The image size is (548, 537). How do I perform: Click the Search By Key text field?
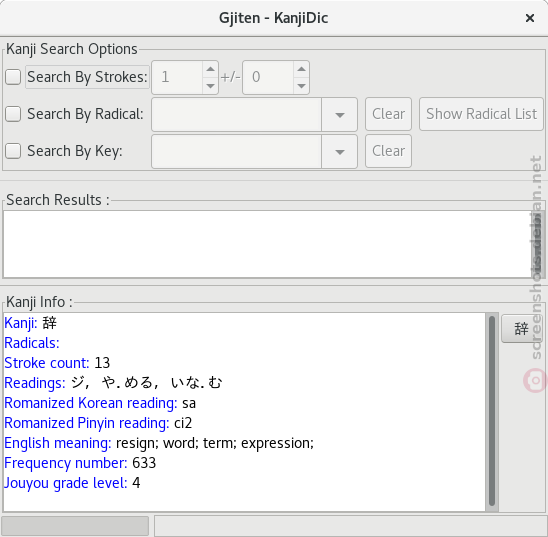click(236, 152)
